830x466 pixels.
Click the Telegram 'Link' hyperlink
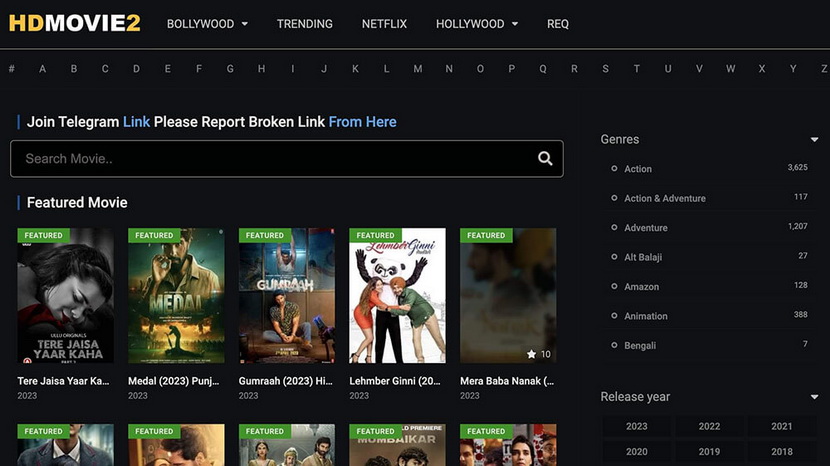click(x=136, y=122)
